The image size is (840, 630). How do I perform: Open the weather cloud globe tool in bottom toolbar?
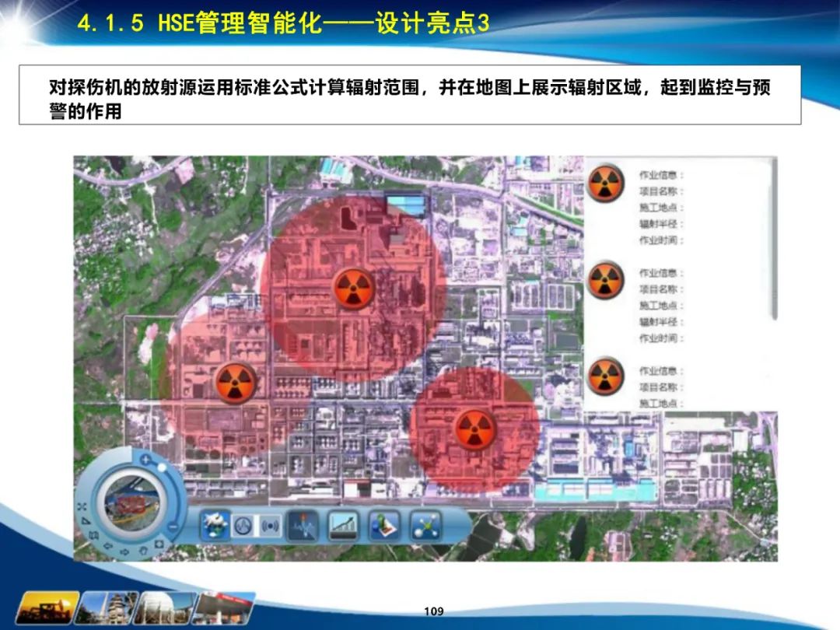(215, 524)
